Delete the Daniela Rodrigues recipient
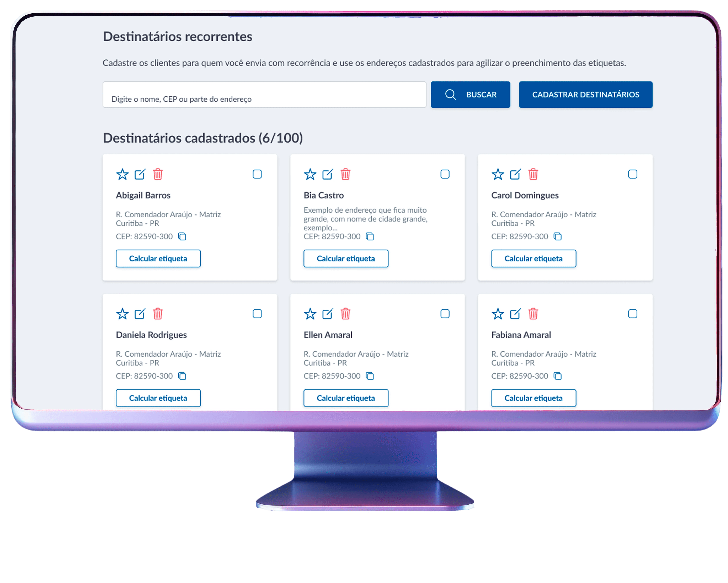Viewport: 728px width, 583px height. (x=158, y=314)
